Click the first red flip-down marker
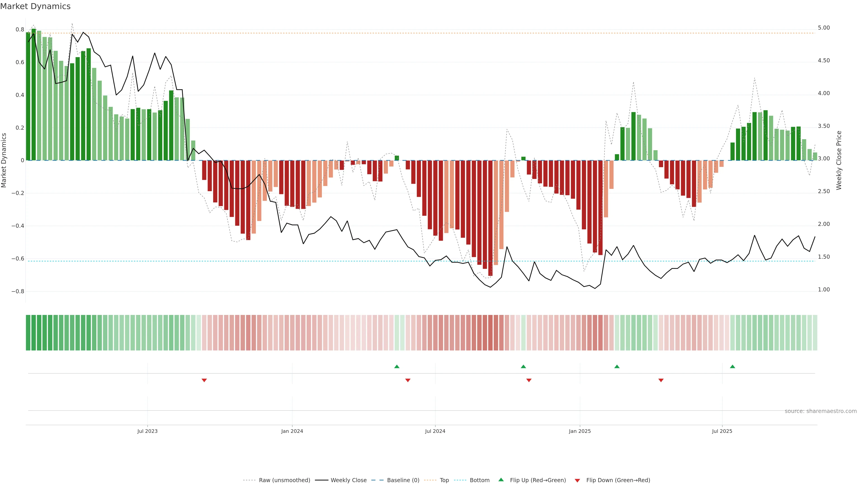The image size is (868, 488). pyautogui.click(x=204, y=380)
